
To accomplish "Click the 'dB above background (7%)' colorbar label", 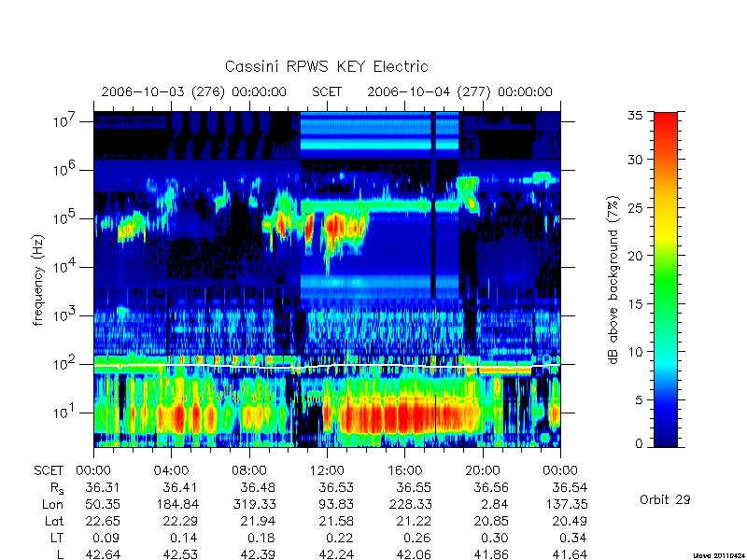I will click(613, 280).
